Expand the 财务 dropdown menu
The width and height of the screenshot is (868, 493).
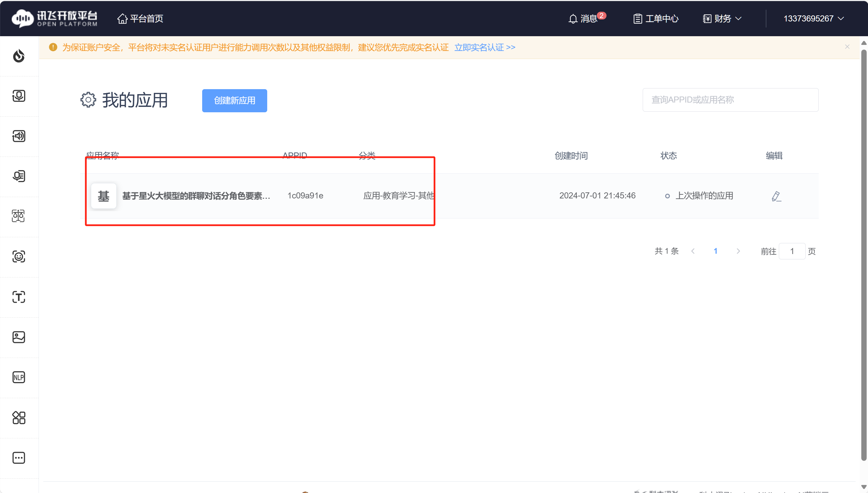point(739,18)
